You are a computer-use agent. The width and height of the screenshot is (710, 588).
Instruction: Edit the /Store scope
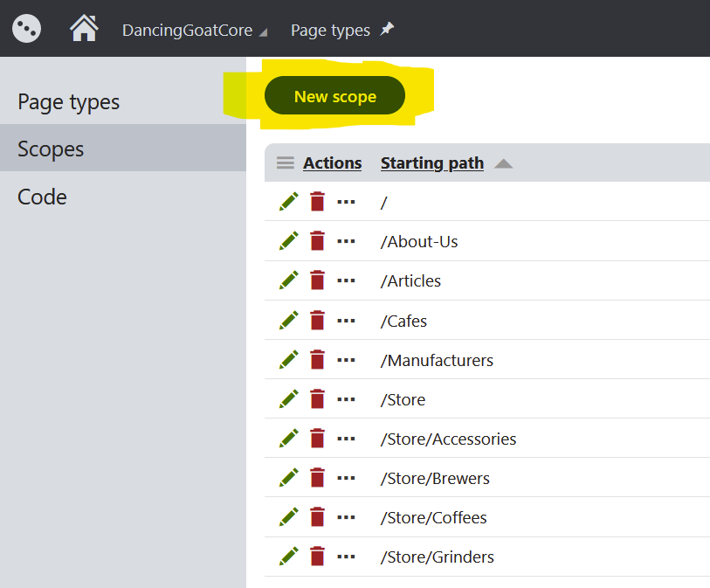point(289,399)
